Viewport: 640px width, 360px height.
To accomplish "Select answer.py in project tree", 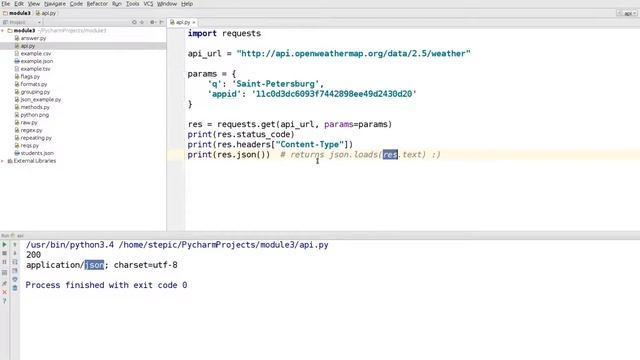I will point(30,38).
